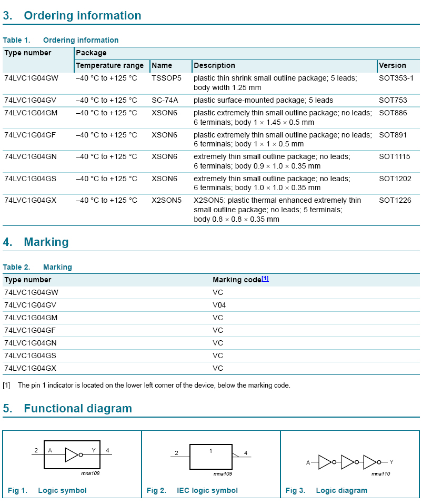This screenshot has height=504, width=422.
Task: Click the 'Table 2. Marking' caption
Action: [37, 267]
